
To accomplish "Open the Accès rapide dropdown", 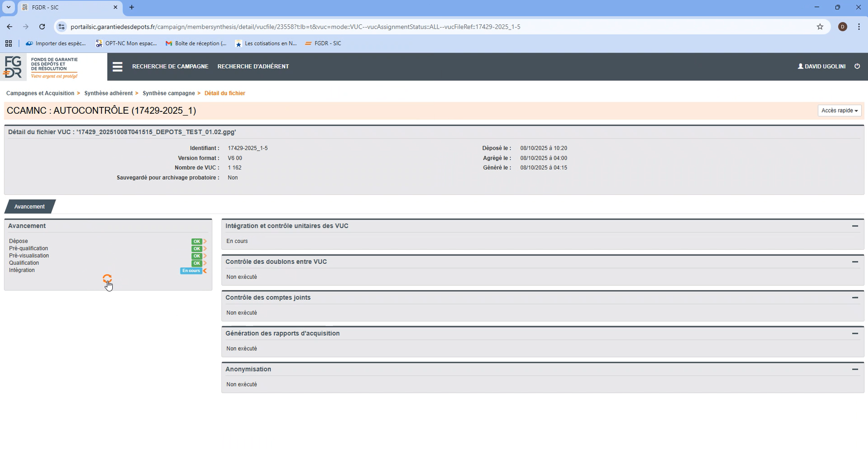I will [x=839, y=111].
